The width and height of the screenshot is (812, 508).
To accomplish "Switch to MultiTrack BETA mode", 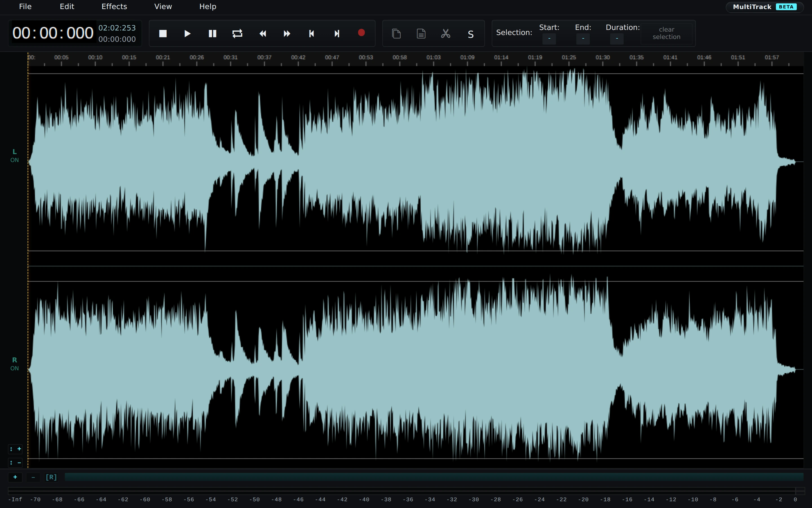I will (x=764, y=7).
